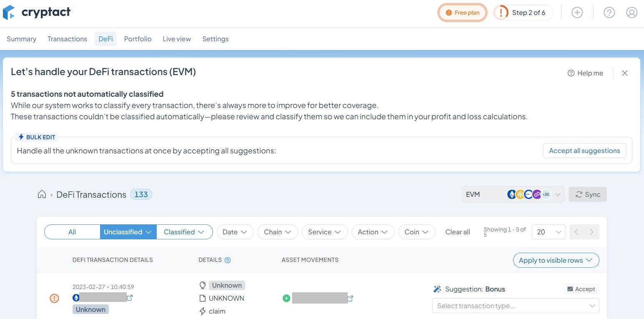This screenshot has width=644, height=319.
Task: Go to the Summary tab
Action: pos(21,39)
